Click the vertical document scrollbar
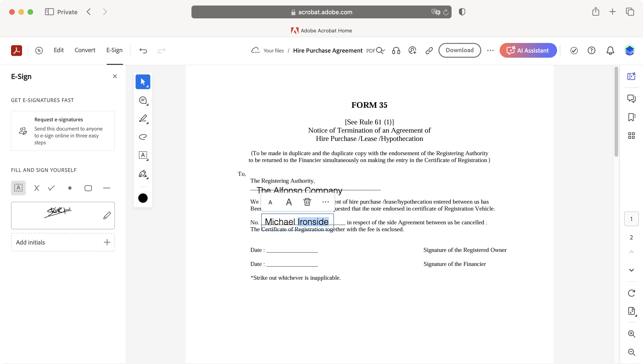The height and width of the screenshot is (364, 643). pos(616,111)
